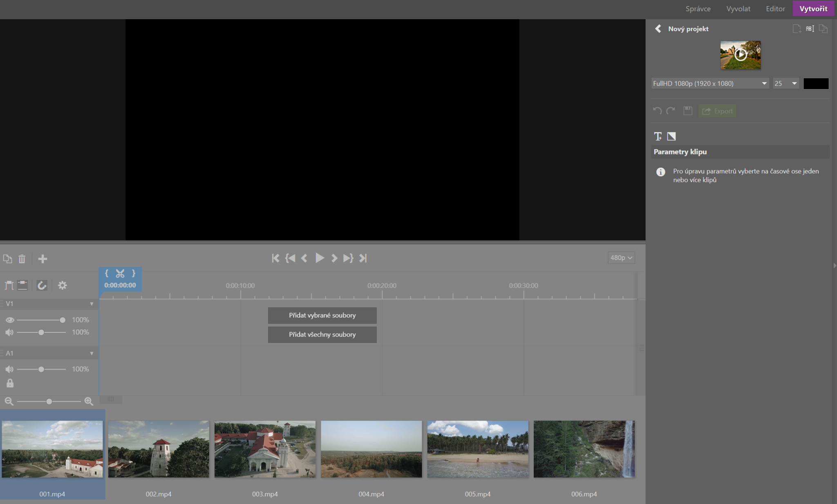Toggle V1 track visibility with the eye icon
Viewport: 837px width, 504px height.
(10, 320)
